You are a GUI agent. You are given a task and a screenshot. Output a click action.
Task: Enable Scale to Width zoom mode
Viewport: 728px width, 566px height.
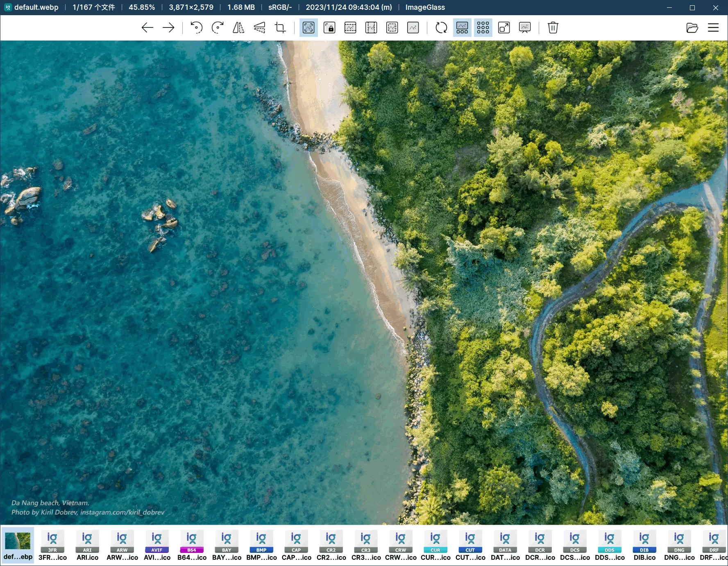[x=350, y=28]
